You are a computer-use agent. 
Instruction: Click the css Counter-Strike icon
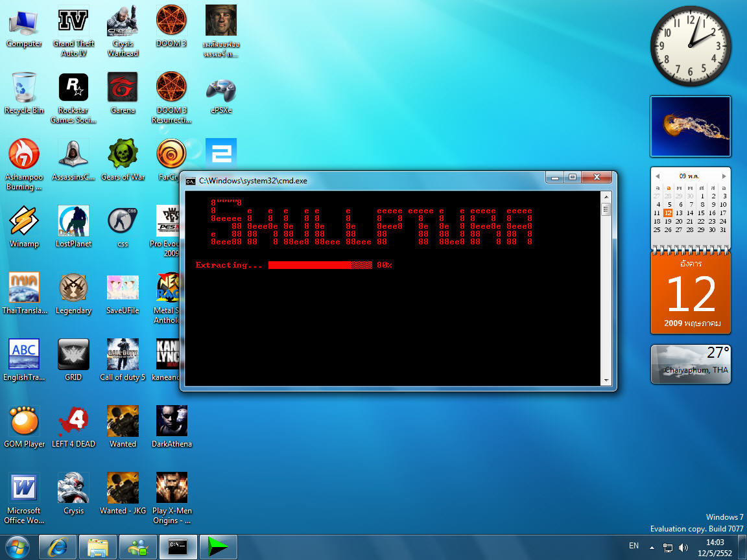tap(123, 227)
